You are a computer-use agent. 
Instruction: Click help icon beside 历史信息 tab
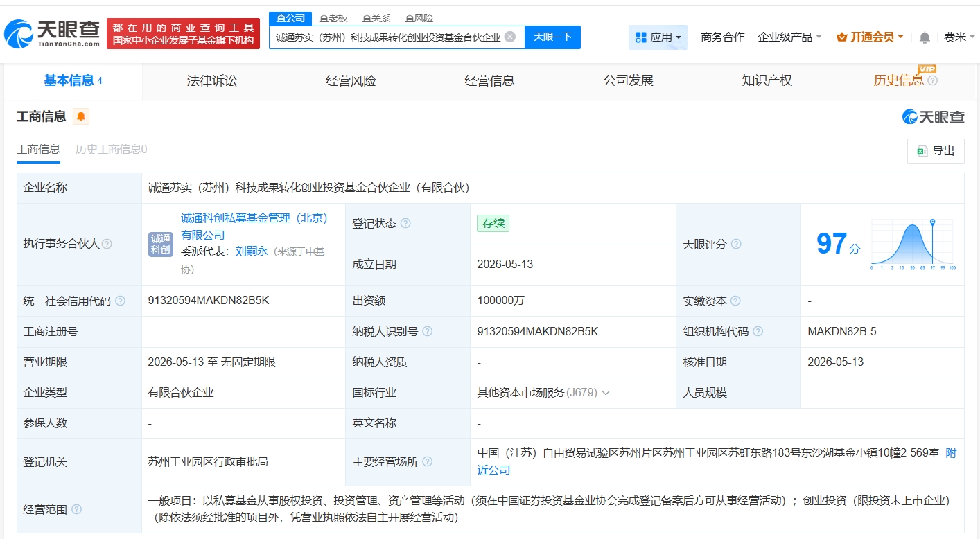(933, 80)
